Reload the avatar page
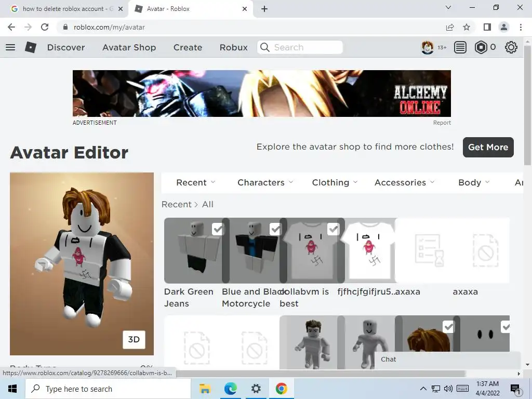Image resolution: width=532 pixels, height=399 pixels. (x=45, y=27)
